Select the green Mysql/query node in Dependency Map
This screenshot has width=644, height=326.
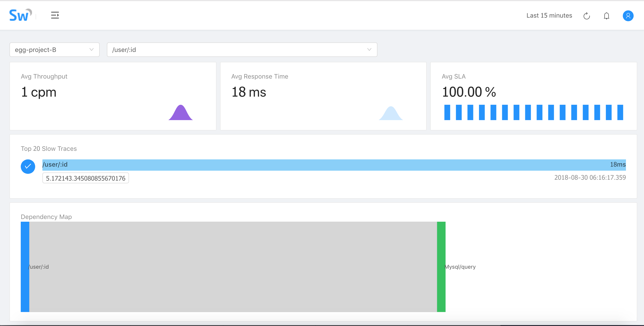pyautogui.click(x=441, y=267)
